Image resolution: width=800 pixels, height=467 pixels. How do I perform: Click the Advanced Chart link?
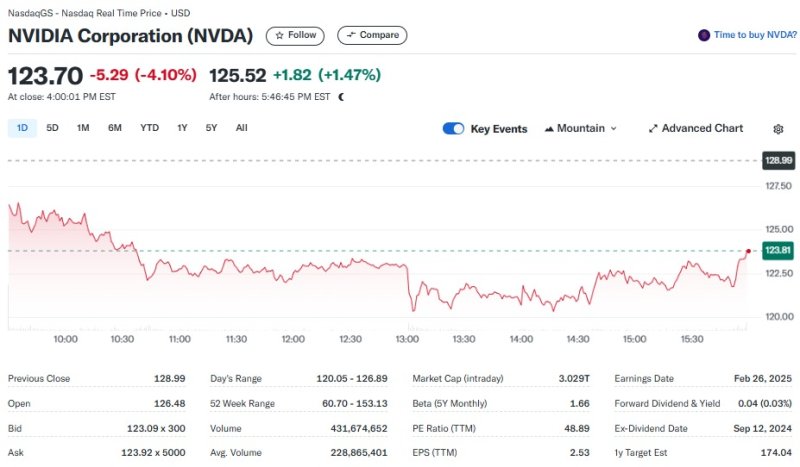point(702,129)
